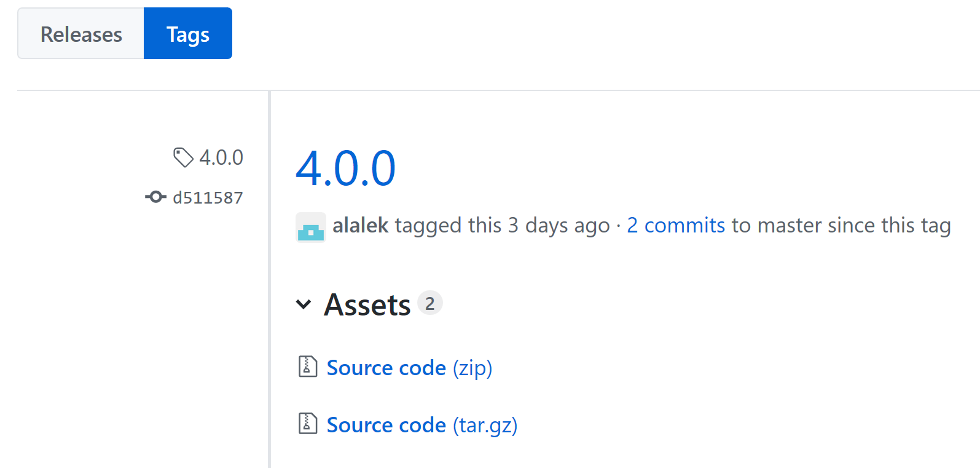
Task: Collapse the Assets section chevron
Action: pos(304,304)
